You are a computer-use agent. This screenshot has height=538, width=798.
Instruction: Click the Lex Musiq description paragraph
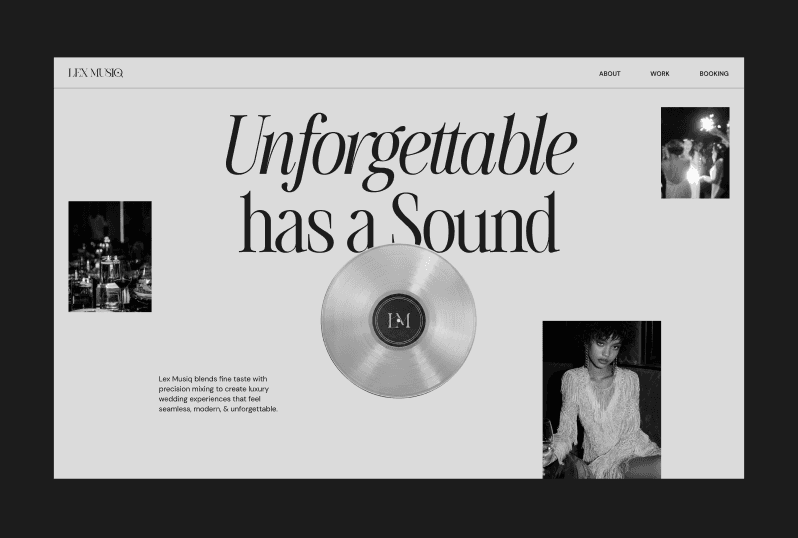218,394
